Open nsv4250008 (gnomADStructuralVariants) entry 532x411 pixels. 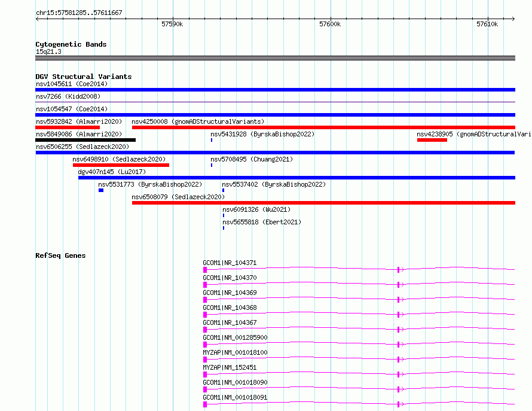pyautogui.click(x=198, y=121)
